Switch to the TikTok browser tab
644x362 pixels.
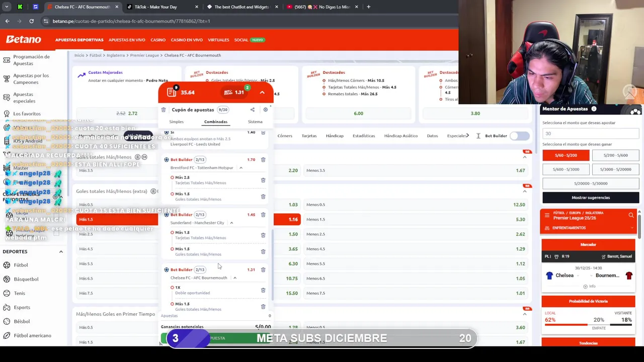(156, 7)
